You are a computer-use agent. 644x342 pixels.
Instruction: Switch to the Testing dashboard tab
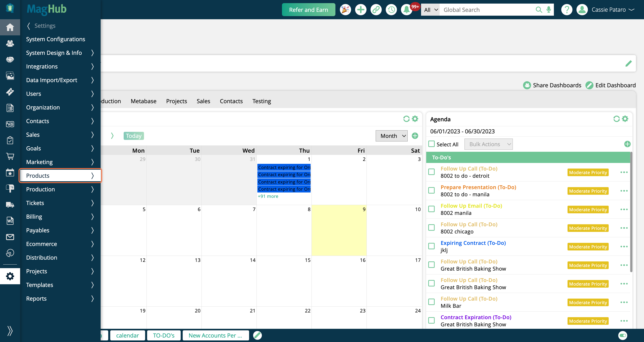pos(261,101)
